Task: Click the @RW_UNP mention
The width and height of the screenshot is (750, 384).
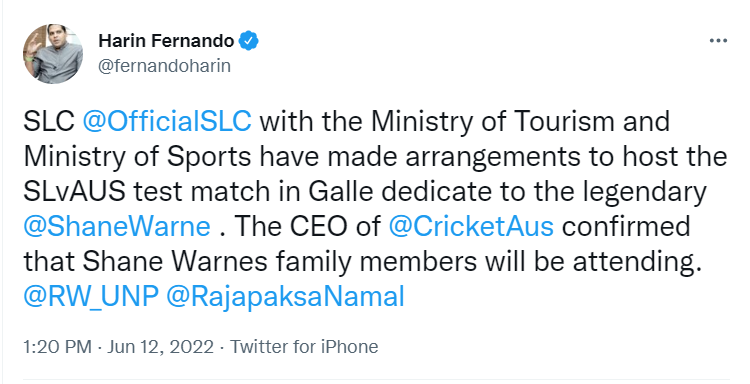Action: click(90, 297)
